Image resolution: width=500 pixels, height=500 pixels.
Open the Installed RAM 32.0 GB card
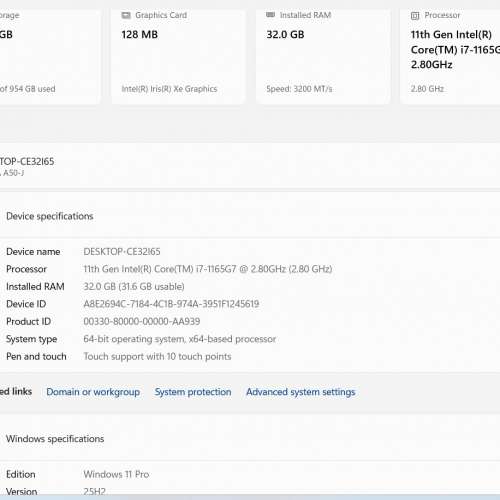coord(323,57)
